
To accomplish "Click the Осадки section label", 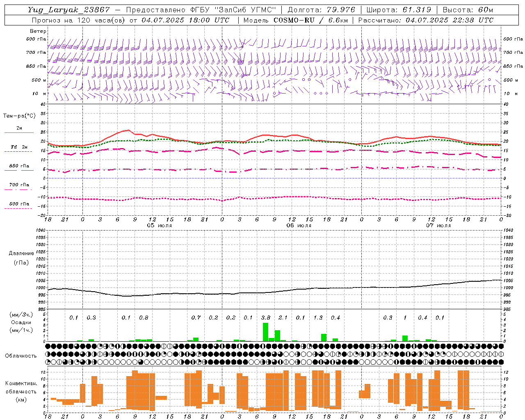I will point(21,322).
